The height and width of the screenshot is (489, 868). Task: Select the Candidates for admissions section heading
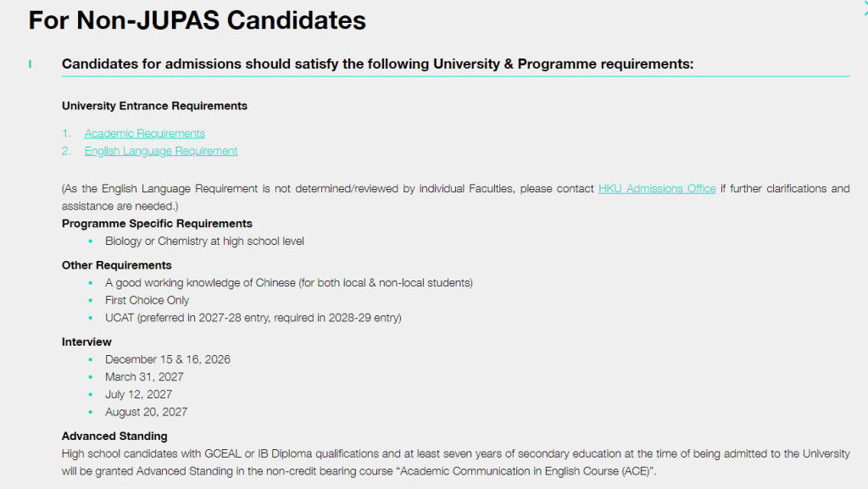377,64
